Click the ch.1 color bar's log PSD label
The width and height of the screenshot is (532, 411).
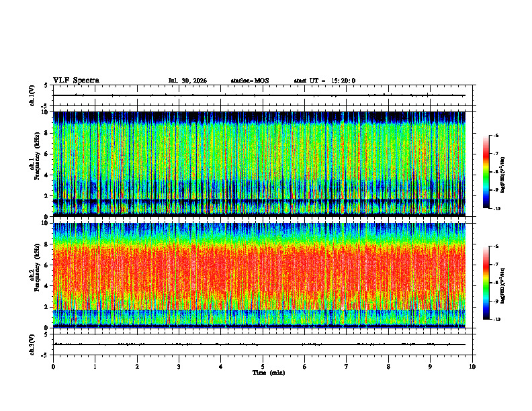point(503,175)
